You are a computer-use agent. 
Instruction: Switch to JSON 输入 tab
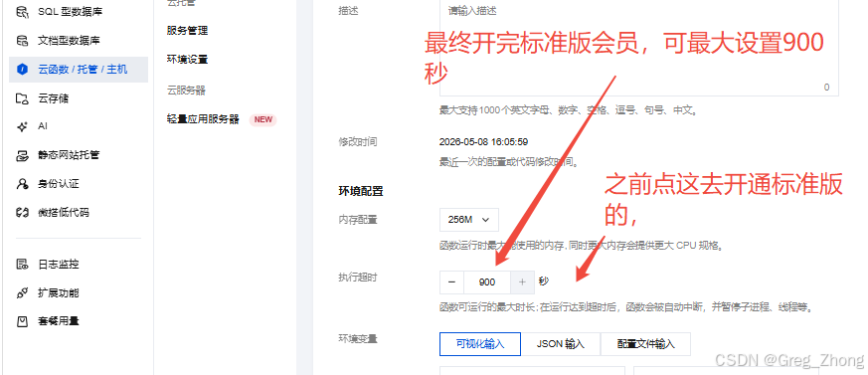[x=560, y=344]
